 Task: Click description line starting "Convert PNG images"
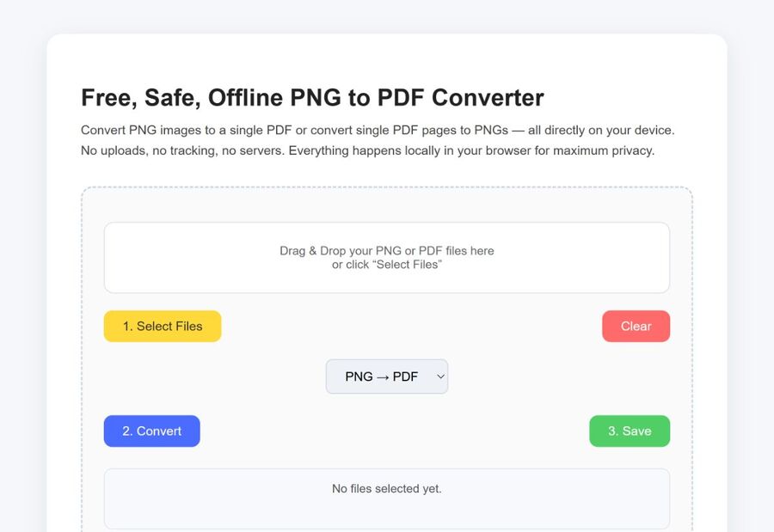pos(215,131)
